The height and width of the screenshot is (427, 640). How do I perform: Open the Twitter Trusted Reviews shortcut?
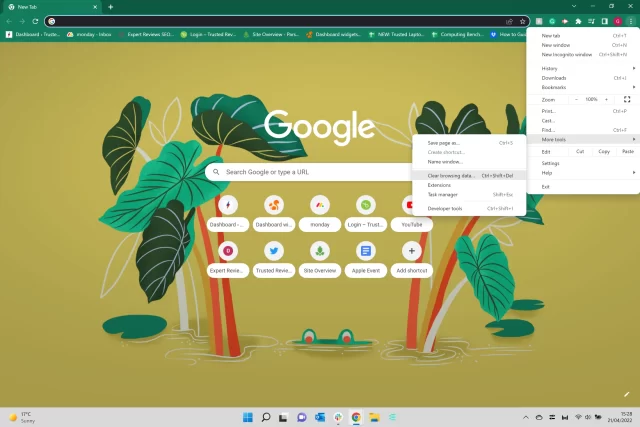coord(274,259)
